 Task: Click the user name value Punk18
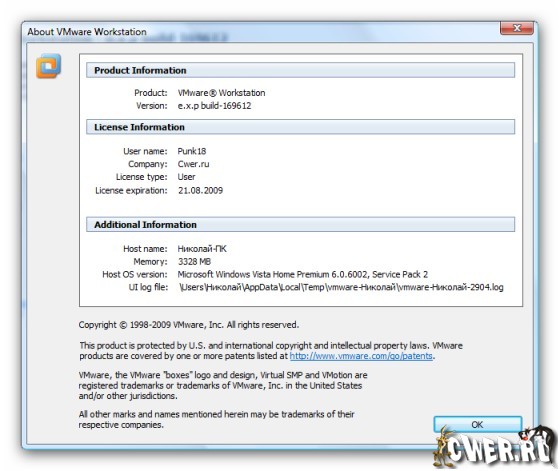pyautogui.click(x=192, y=151)
